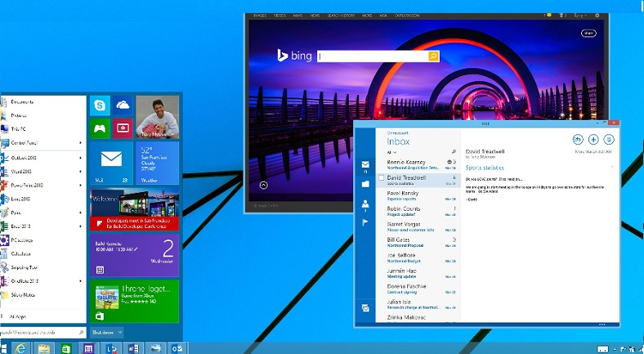Open the Mail live tile

(111, 163)
